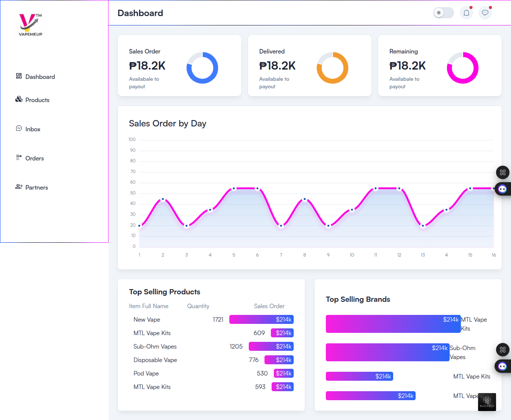Open the Inbox menu item
The width and height of the screenshot is (511, 420).
tap(33, 129)
